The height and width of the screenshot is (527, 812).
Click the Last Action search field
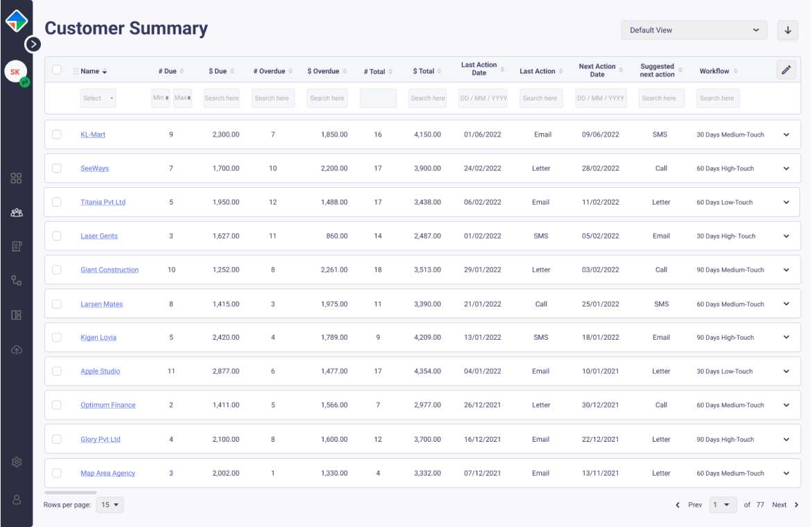pos(540,98)
